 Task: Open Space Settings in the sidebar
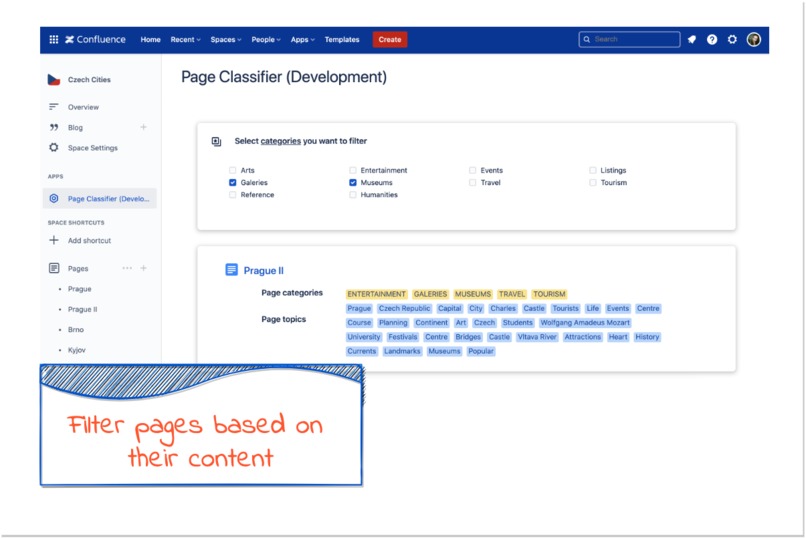[93, 147]
